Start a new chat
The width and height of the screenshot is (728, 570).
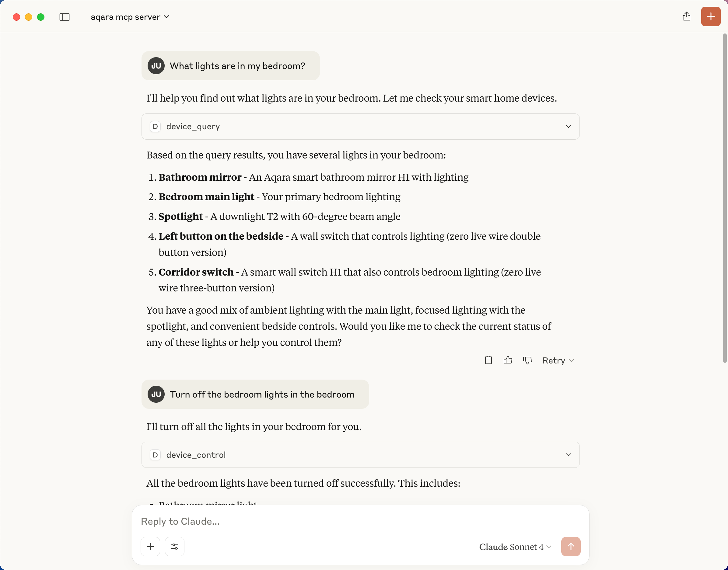(710, 16)
